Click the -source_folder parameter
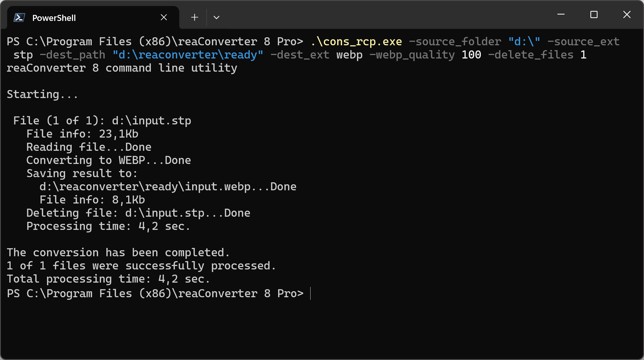The image size is (644, 360). [455, 42]
